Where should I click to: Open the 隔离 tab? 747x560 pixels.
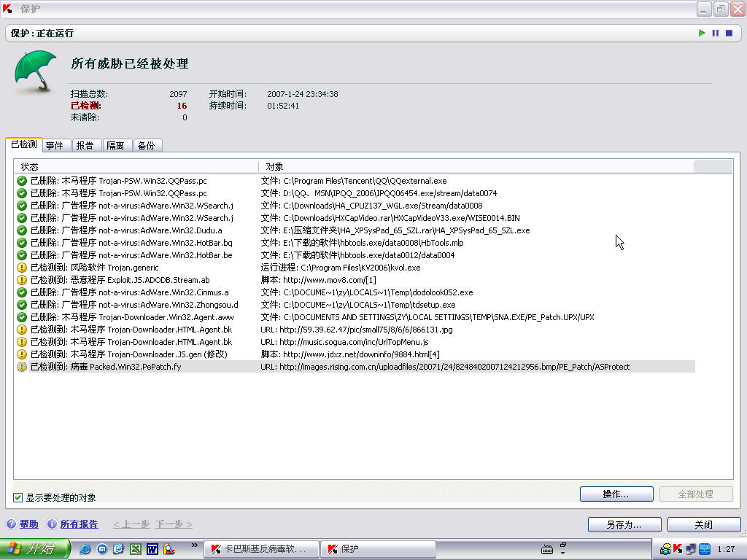tap(116, 145)
